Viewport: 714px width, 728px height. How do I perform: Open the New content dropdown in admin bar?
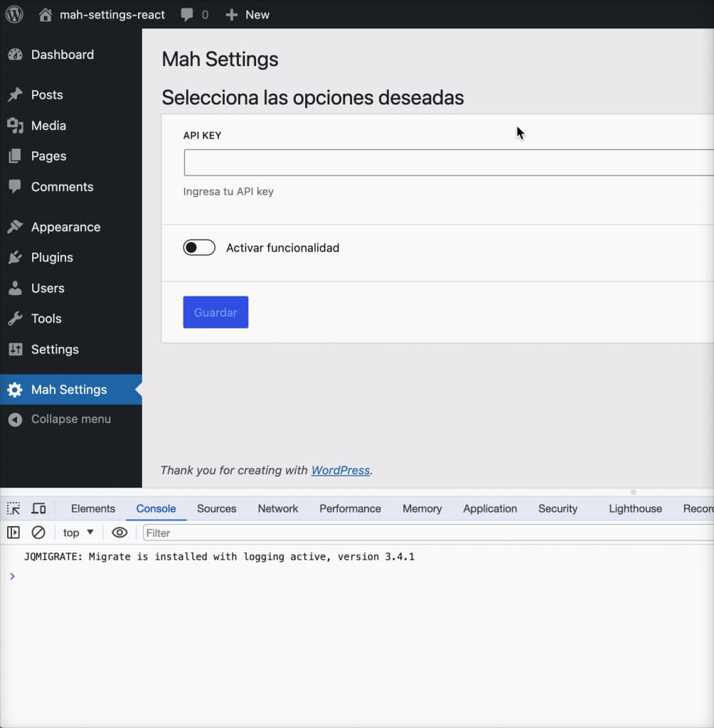click(247, 15)
